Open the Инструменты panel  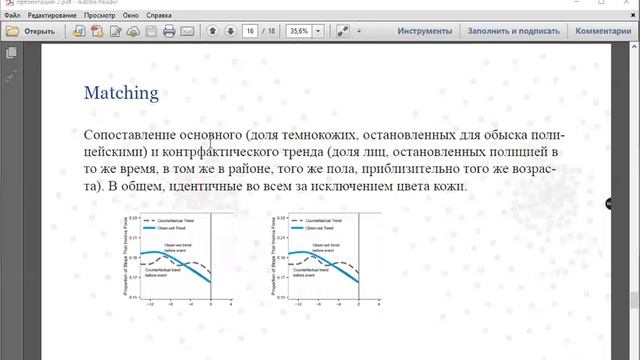pos(425,31)
